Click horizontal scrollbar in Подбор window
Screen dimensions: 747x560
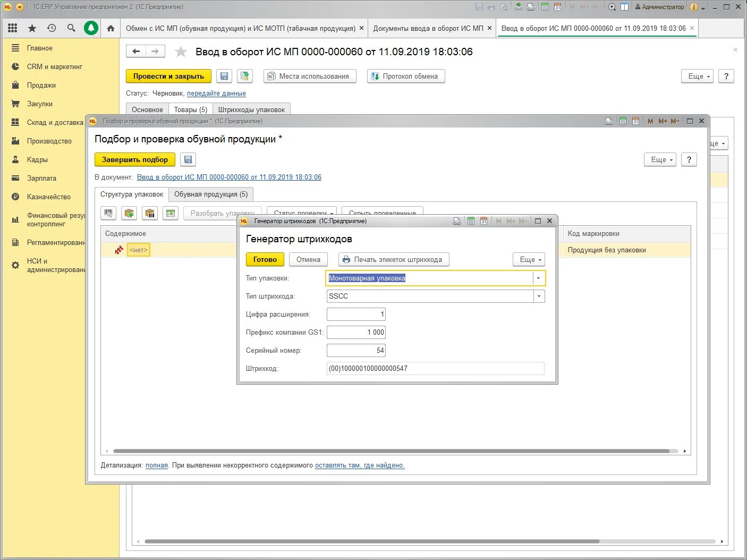point(392,451)
